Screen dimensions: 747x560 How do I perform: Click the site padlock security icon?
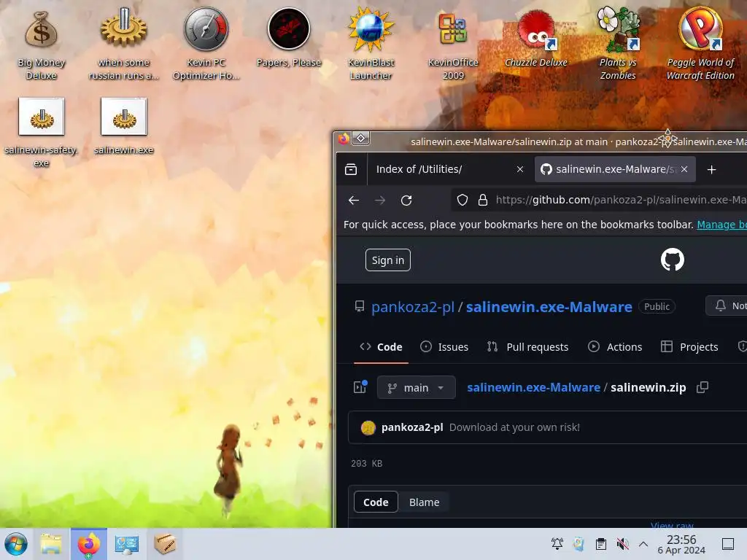point(483,200)
